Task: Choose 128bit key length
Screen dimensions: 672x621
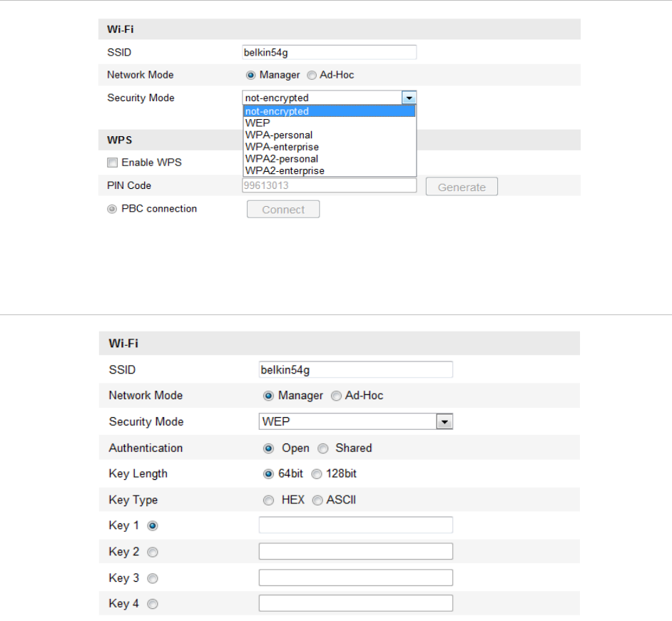Action: pyautogui.click(x=317, y=474)
